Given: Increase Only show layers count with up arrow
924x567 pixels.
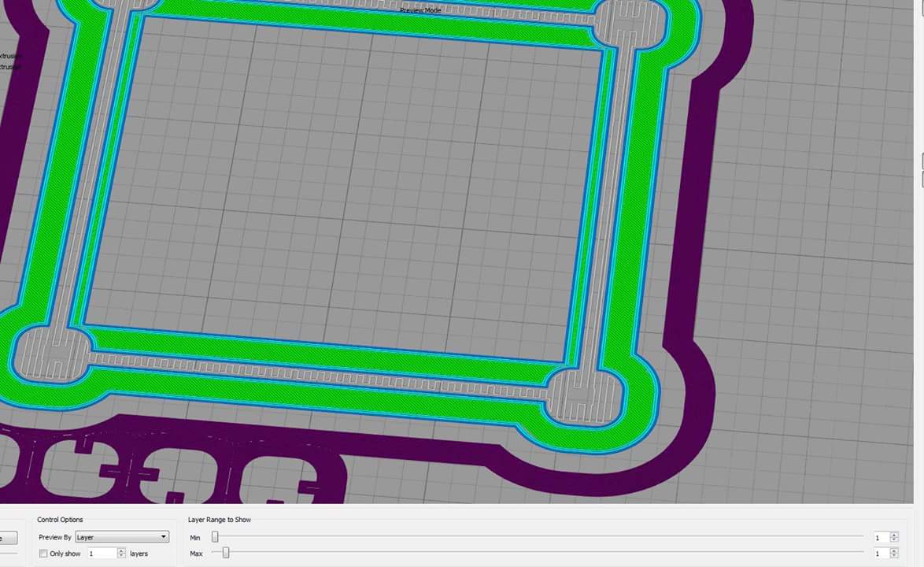Looking at the screenshot, I should tap(121, 551).
